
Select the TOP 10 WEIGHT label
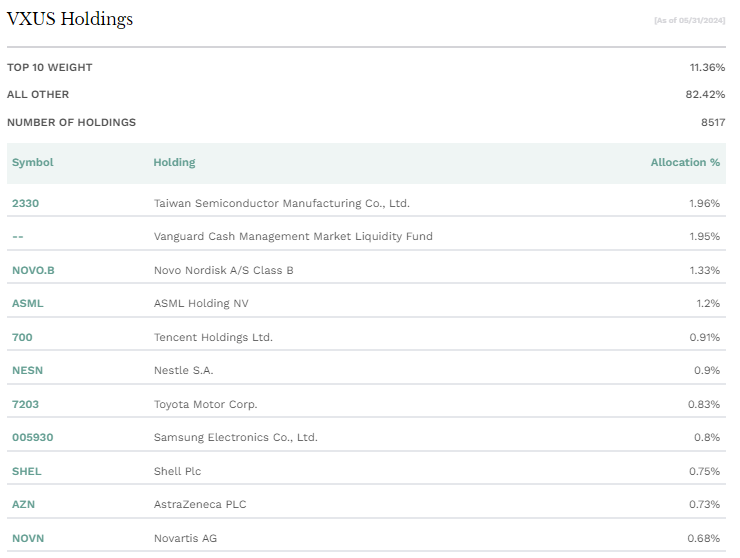[x=50, y=68]
